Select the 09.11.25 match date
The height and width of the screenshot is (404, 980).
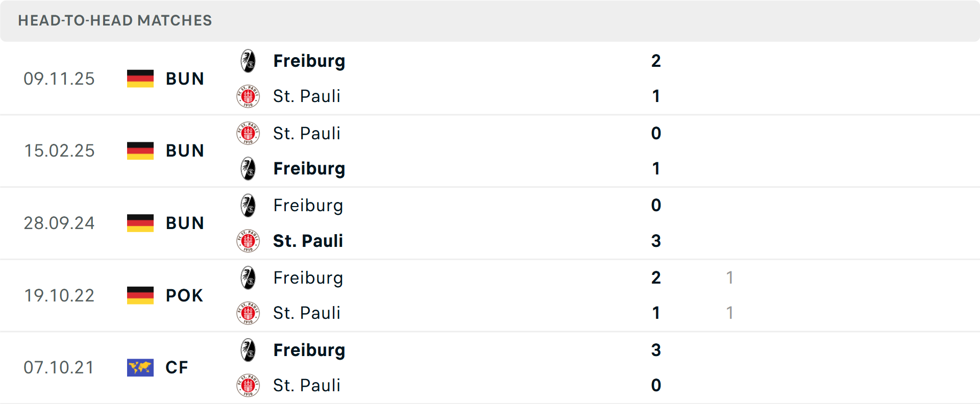coord(59,79)
